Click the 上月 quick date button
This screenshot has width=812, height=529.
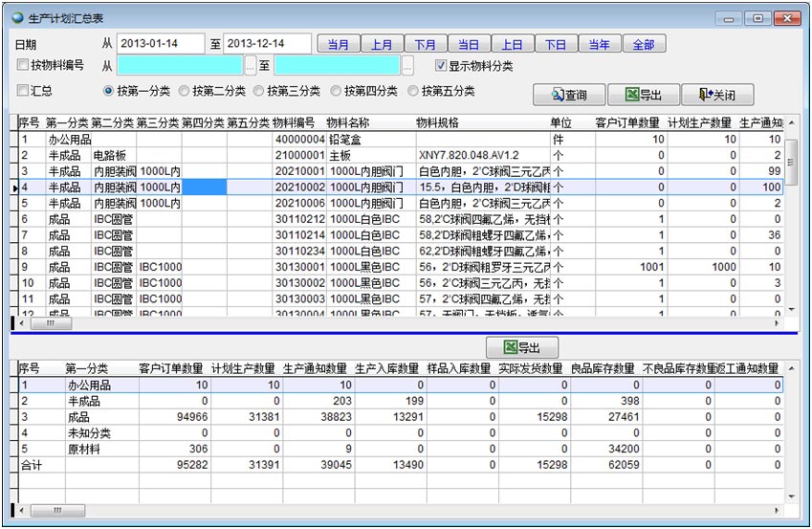(383, 44)
